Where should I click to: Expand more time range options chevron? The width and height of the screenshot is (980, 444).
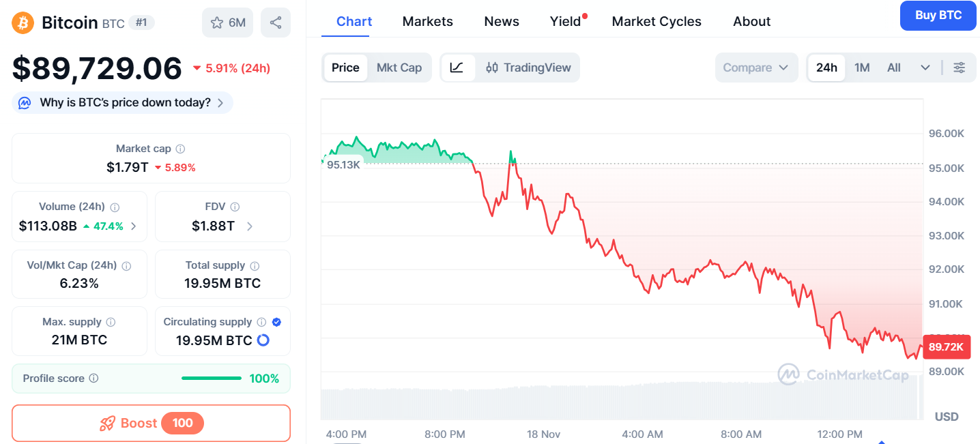925,68
